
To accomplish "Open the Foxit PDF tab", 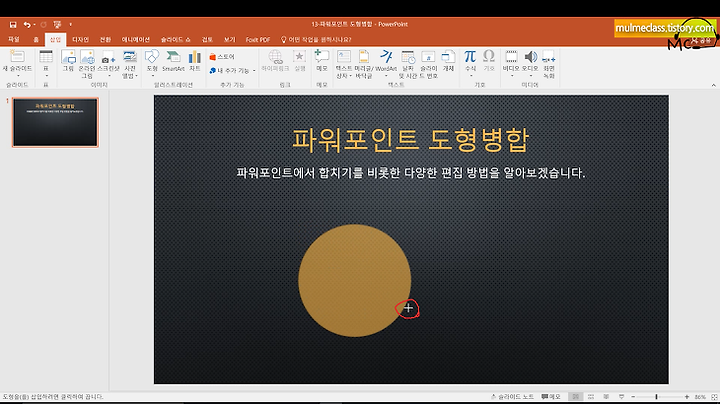I will [258, 39].
